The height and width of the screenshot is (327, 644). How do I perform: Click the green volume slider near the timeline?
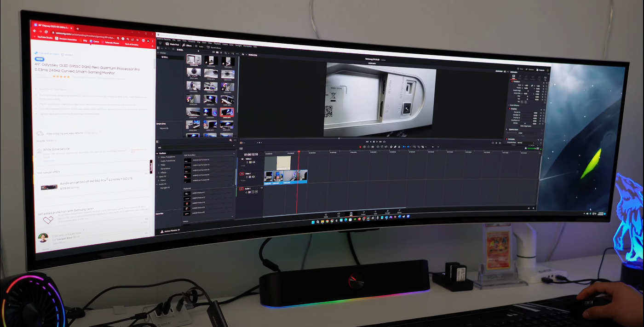(532, 149)
